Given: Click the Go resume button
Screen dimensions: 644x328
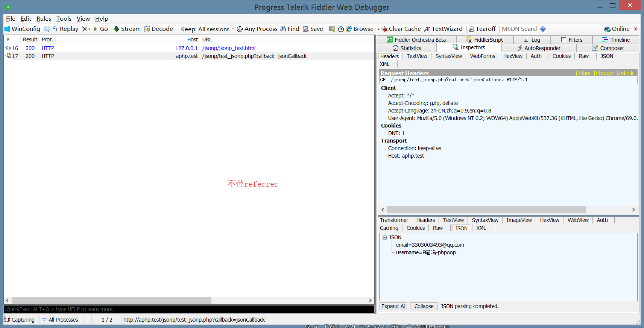Looking at the screenshot, I should [101, 29].
